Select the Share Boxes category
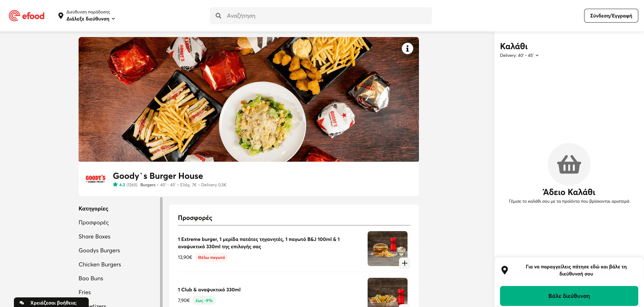The height and width of the screenshot is (307, 644). click(94, 236)
